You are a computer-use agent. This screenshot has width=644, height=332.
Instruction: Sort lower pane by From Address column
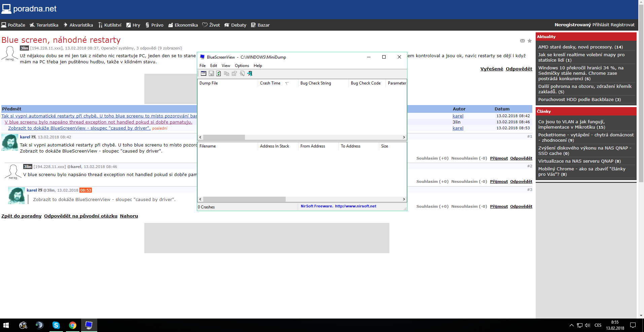[x=318, y=146]
